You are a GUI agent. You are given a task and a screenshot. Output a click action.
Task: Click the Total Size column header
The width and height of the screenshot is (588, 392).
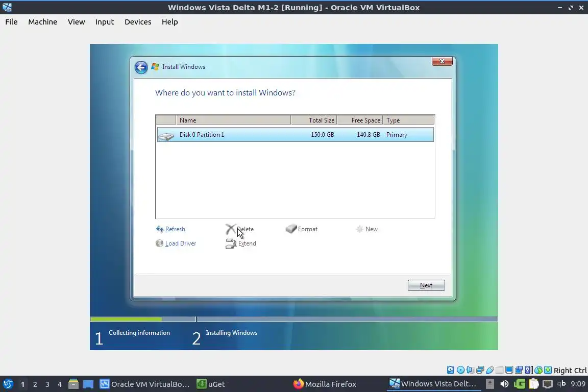[x=314, y=120]
